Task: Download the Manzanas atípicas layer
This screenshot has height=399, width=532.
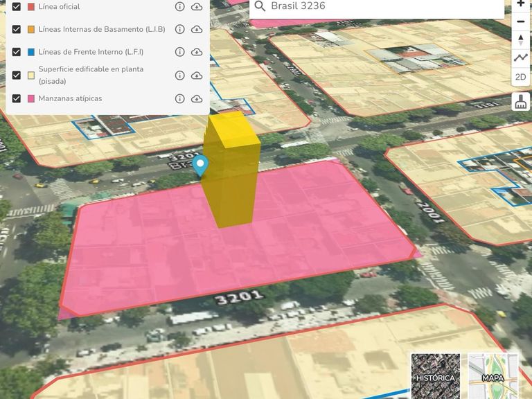Action: 197,99
